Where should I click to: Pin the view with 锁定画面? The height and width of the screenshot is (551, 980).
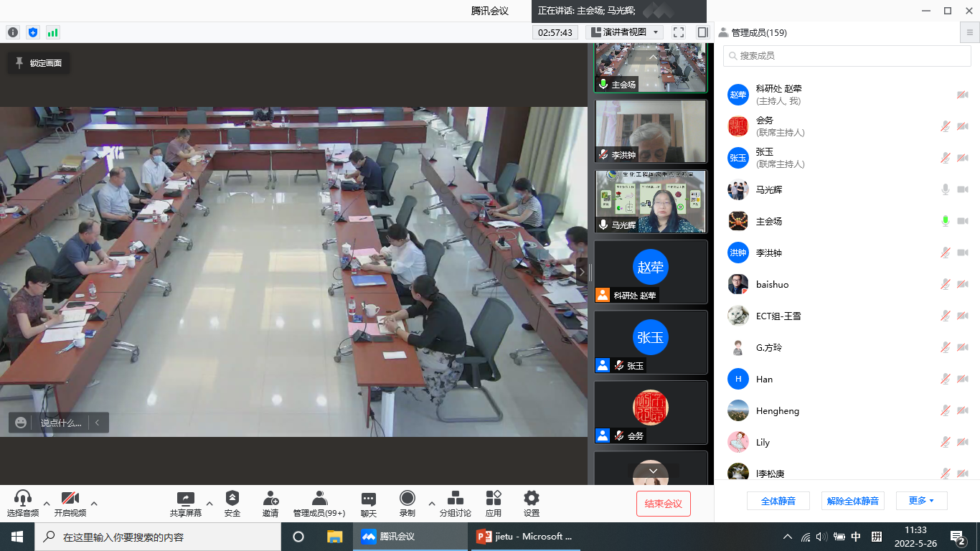click(39, 63)
